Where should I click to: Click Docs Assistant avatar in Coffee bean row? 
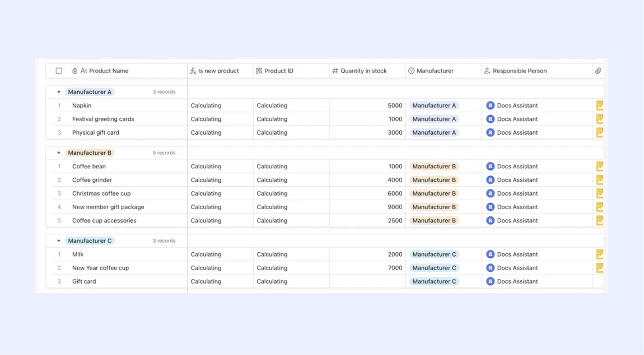click(490, 166)
